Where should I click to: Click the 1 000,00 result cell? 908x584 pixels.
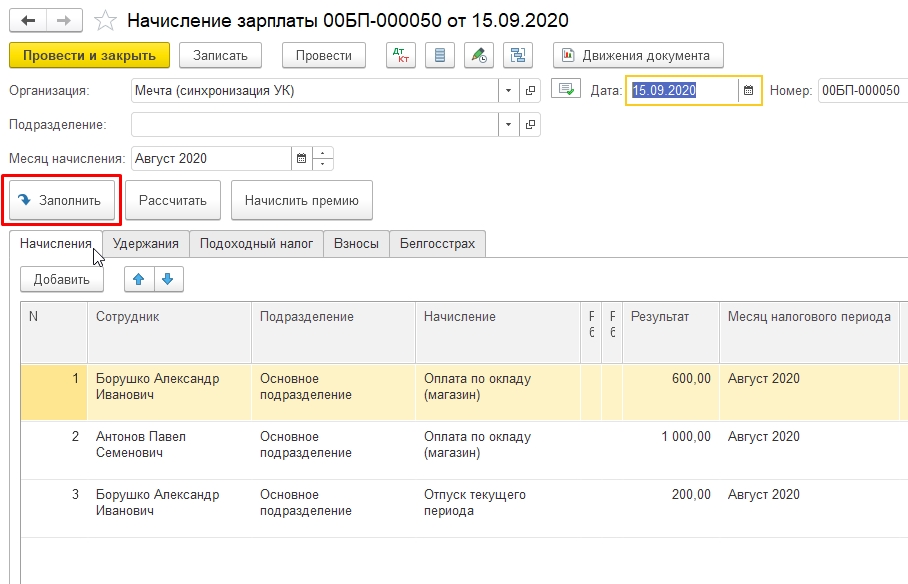coord(671,450)
